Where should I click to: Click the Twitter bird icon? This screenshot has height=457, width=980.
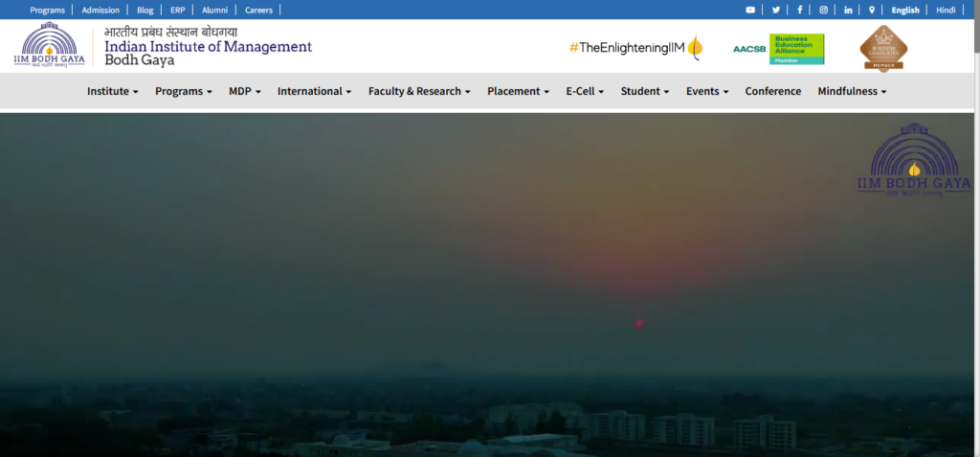(776, 10)
